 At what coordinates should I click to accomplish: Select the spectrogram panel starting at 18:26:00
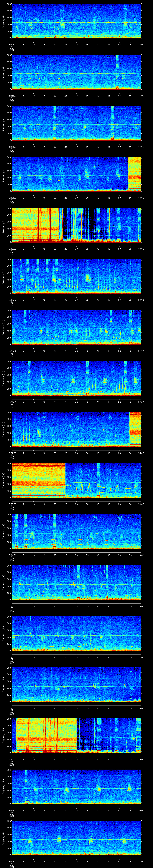click(x=76, y=633)
